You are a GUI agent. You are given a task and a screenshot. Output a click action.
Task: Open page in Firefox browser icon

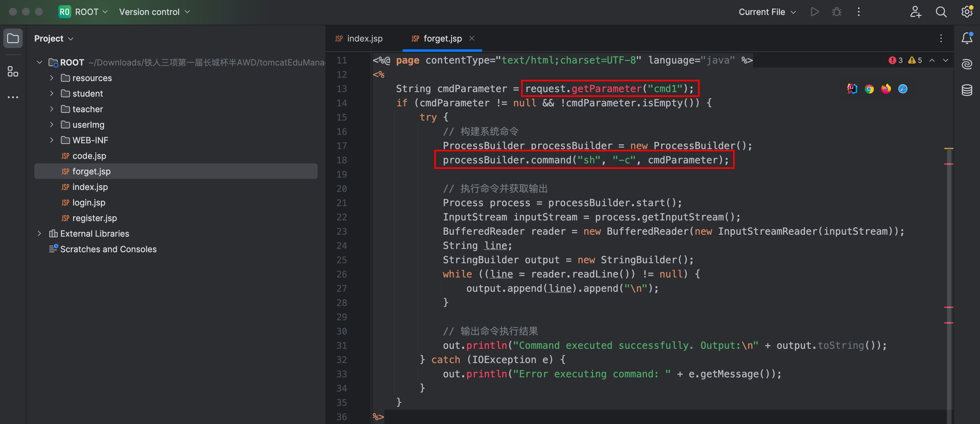(x=886, y=89)
